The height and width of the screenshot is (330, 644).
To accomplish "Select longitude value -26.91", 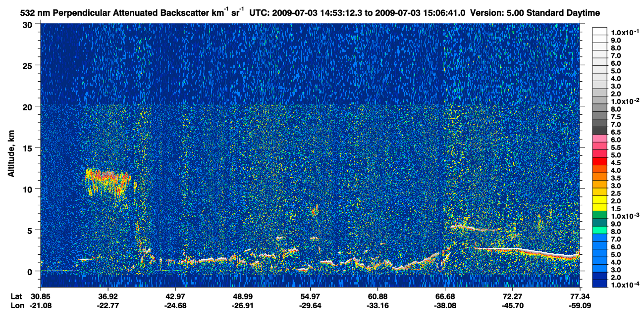I will coord(243,306).
